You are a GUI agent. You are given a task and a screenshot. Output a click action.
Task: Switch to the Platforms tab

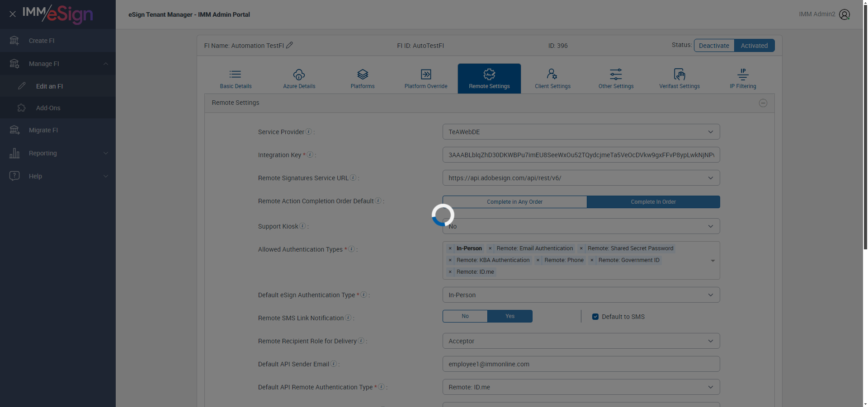click(x=363, y=79)
